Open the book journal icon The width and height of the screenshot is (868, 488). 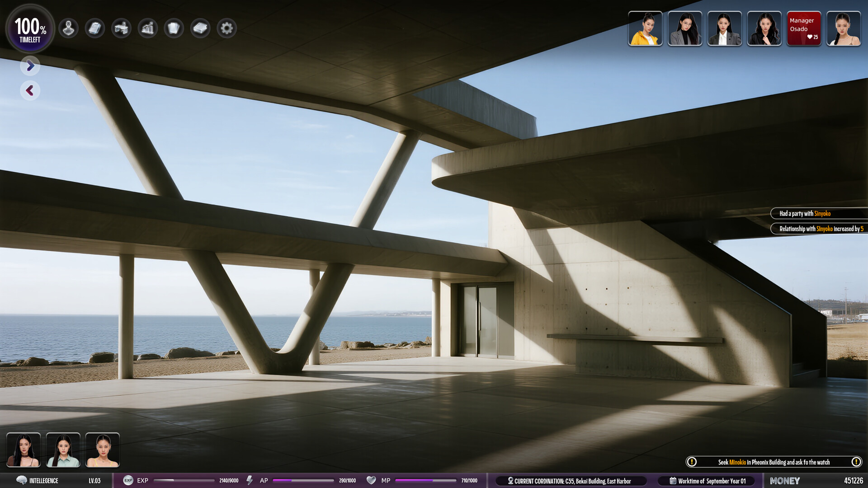coord(200,28)
